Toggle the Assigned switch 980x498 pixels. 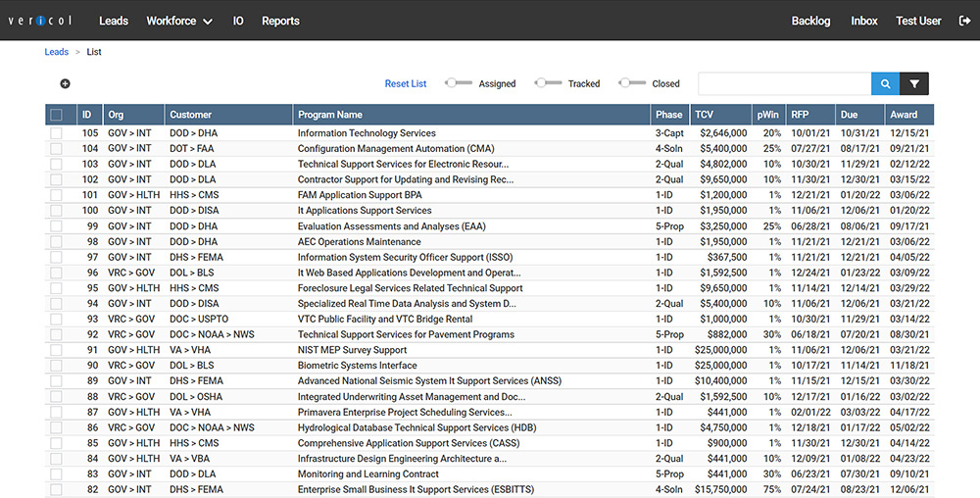[x=458, y=83]
